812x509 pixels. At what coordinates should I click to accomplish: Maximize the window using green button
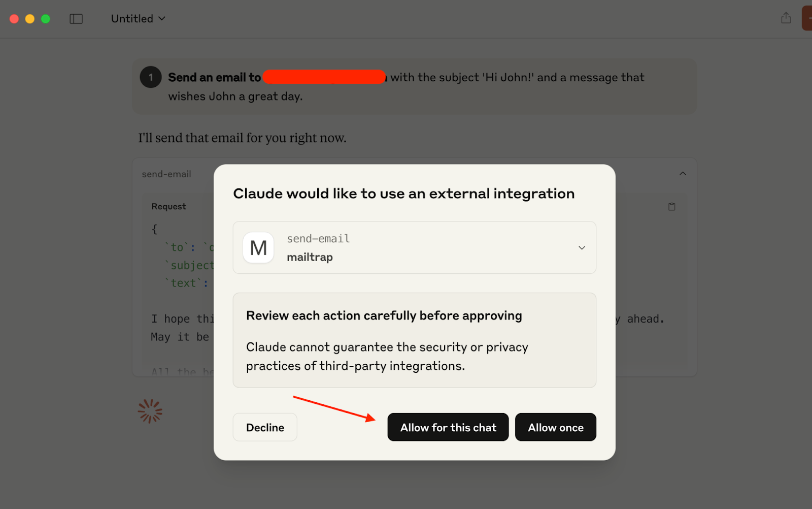(46, 19)
